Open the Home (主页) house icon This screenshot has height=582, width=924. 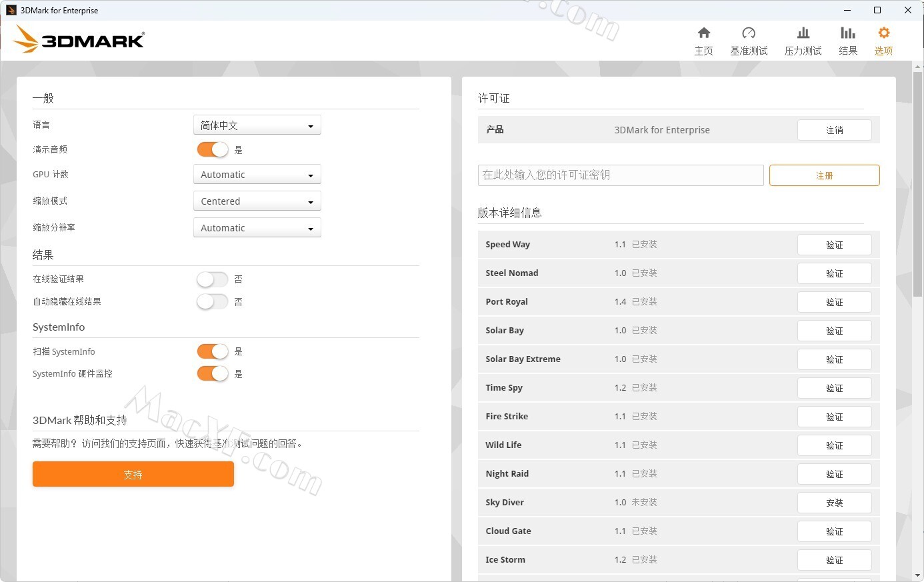coord(703,33)
